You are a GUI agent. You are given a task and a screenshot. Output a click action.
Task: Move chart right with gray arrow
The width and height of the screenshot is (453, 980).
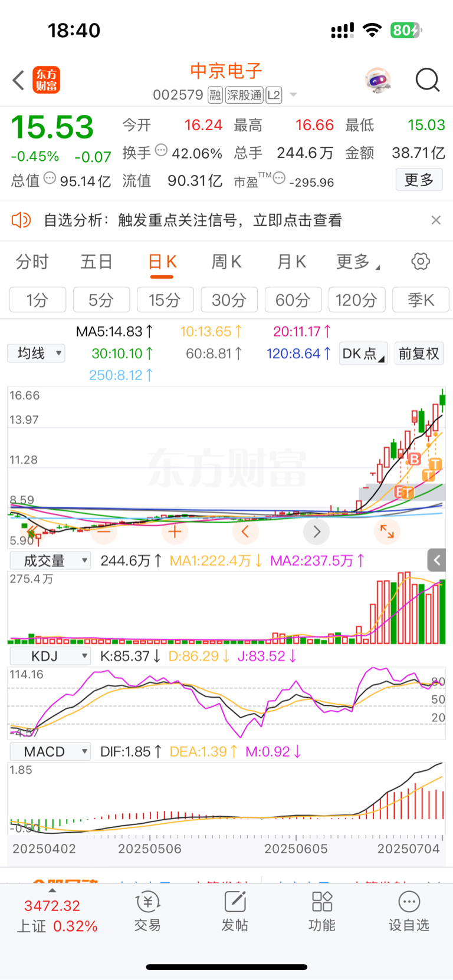point(317,532)
